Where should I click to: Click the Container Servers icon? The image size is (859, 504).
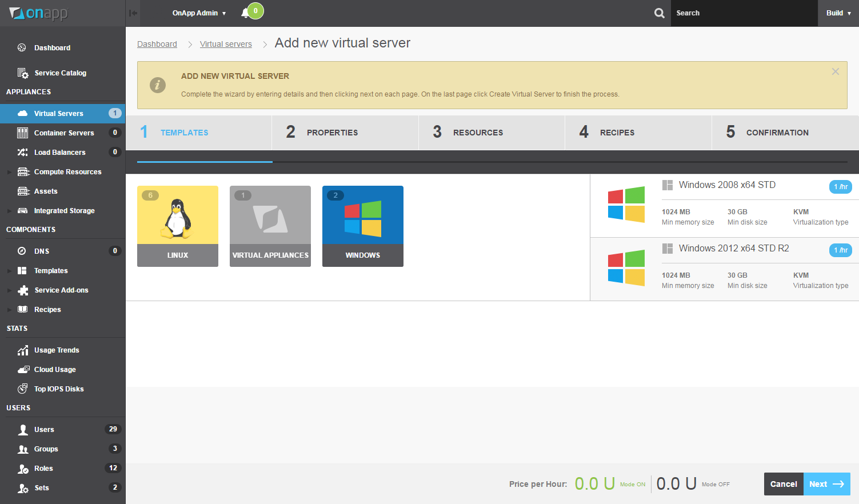coord(23,133)
